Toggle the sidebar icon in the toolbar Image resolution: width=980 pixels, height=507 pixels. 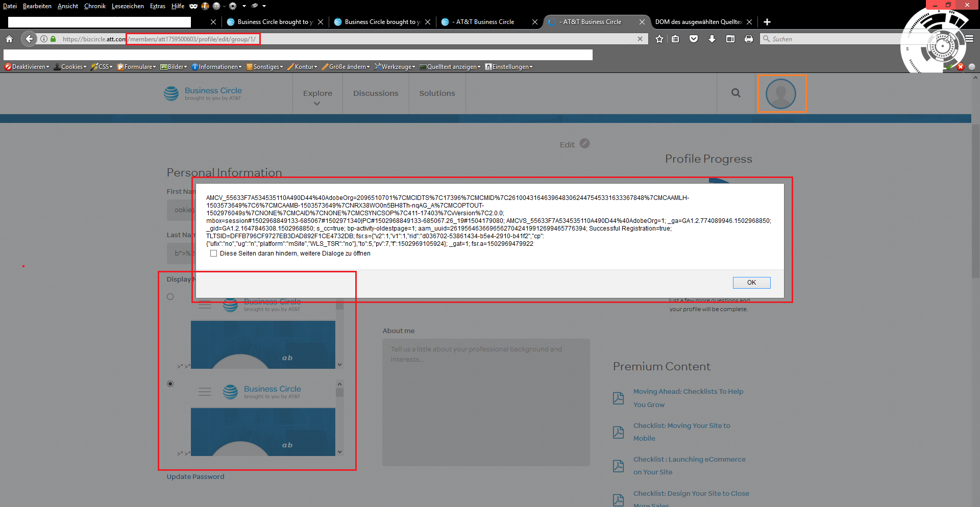(730, 39)
